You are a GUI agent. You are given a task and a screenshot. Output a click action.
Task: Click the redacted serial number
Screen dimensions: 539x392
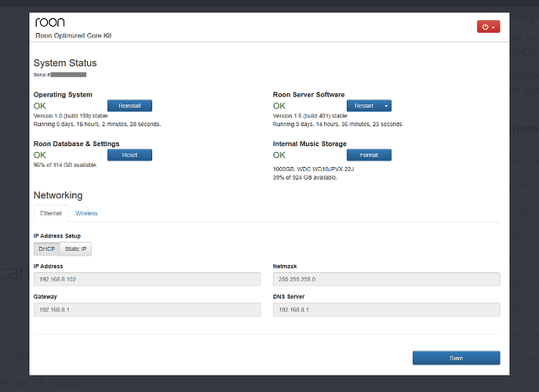[67, 74]
